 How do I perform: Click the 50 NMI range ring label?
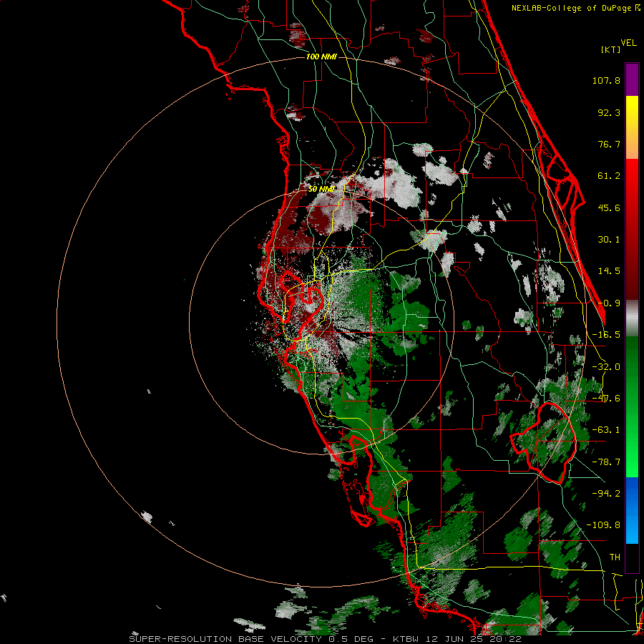pos(321,190)
